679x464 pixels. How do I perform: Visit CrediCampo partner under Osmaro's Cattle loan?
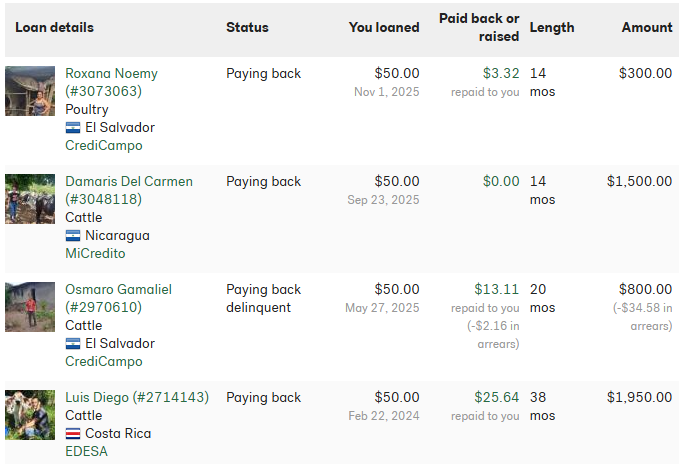click(x=104, y=362)
